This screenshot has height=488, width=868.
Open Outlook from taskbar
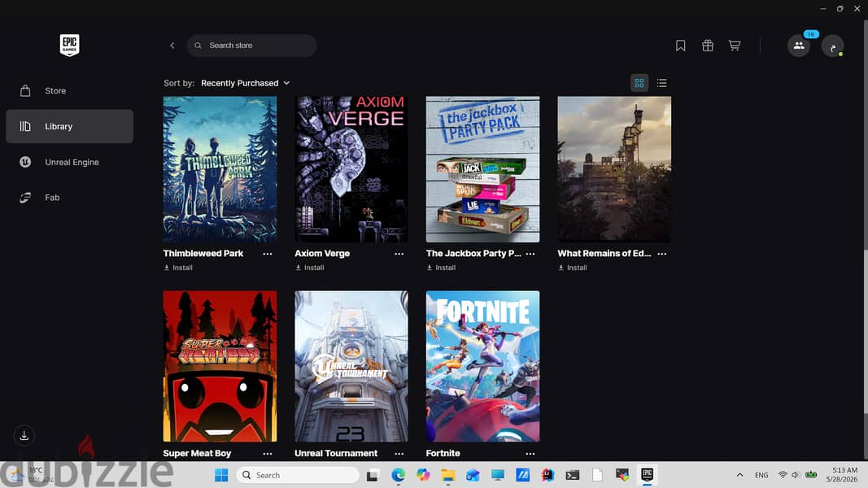tap(473, 475)
